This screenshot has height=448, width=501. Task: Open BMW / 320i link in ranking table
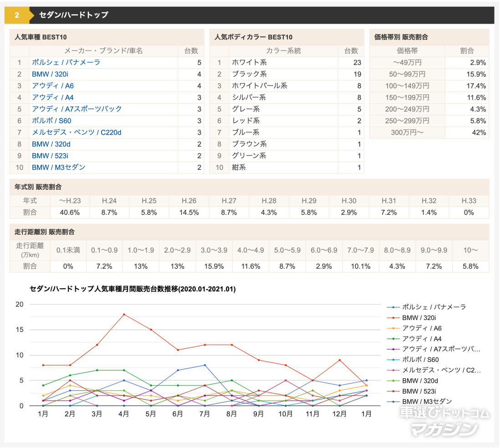(x=50, y=74)
